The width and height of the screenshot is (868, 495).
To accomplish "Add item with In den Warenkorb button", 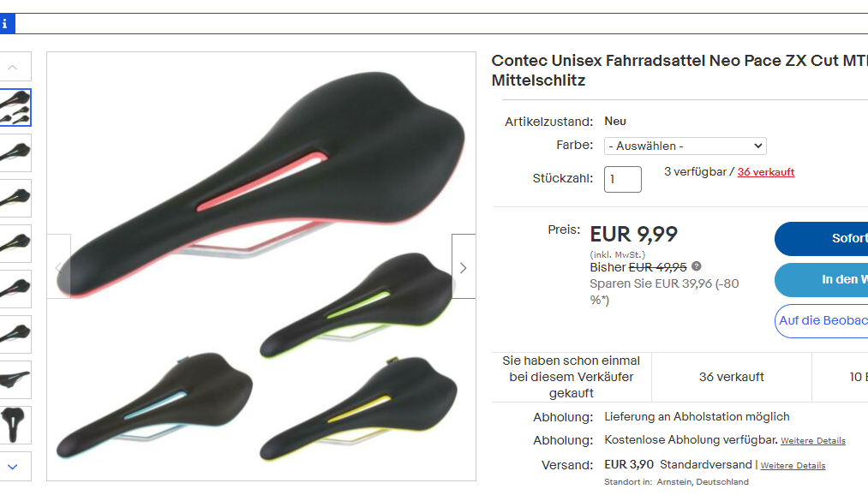I will click(x=822, y=280).
